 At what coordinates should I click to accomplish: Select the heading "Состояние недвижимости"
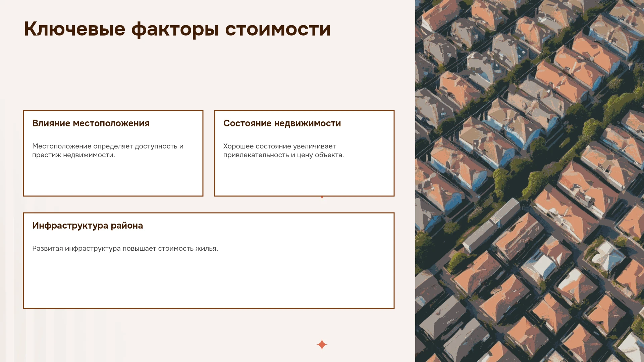(x=282, y=123)
